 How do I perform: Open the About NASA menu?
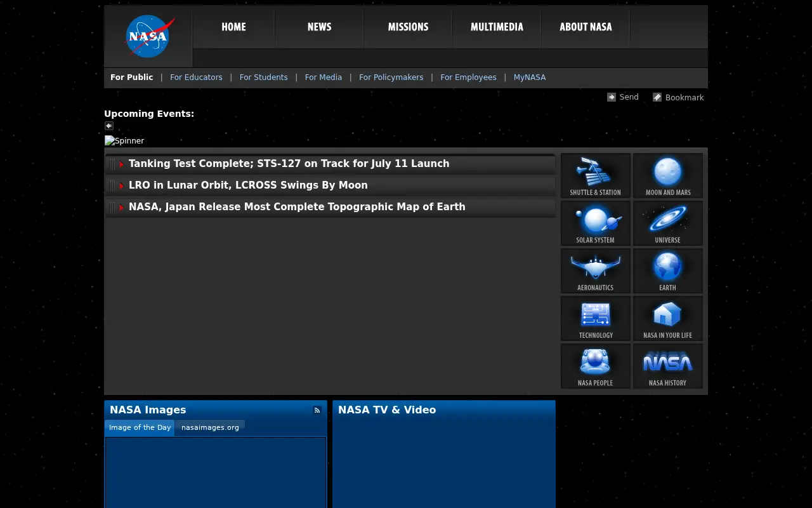(586, 27)
